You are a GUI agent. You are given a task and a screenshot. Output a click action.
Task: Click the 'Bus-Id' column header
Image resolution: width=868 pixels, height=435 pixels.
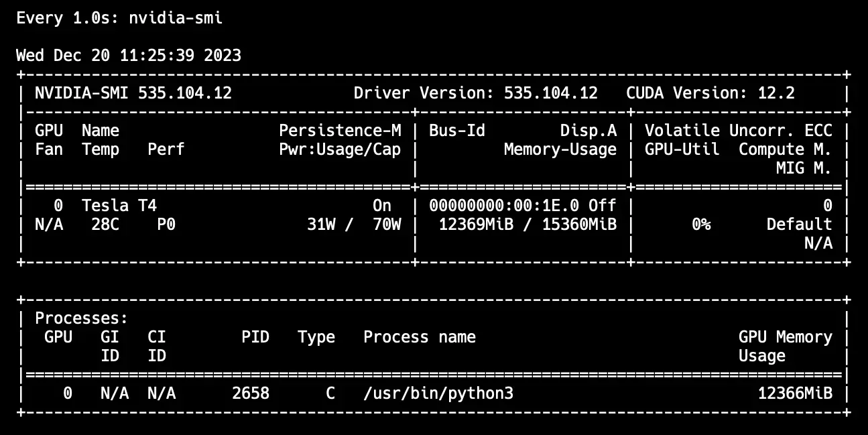pyautogui.click(x=457, y=130)
